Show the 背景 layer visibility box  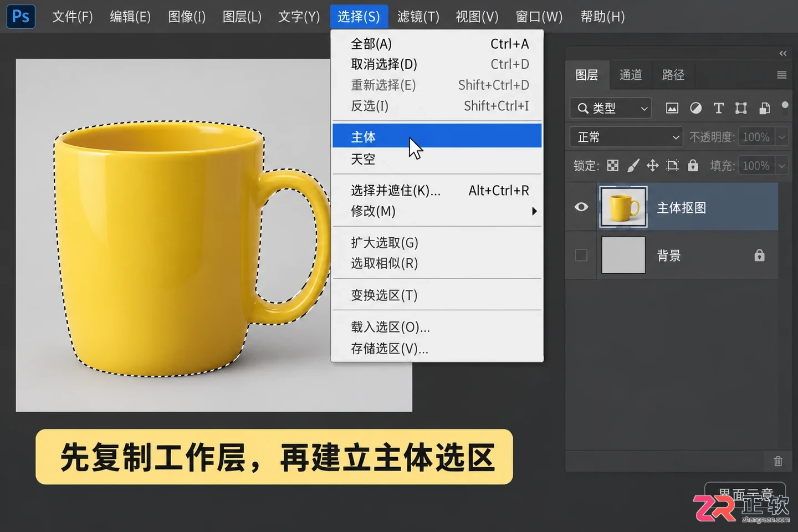581,255
